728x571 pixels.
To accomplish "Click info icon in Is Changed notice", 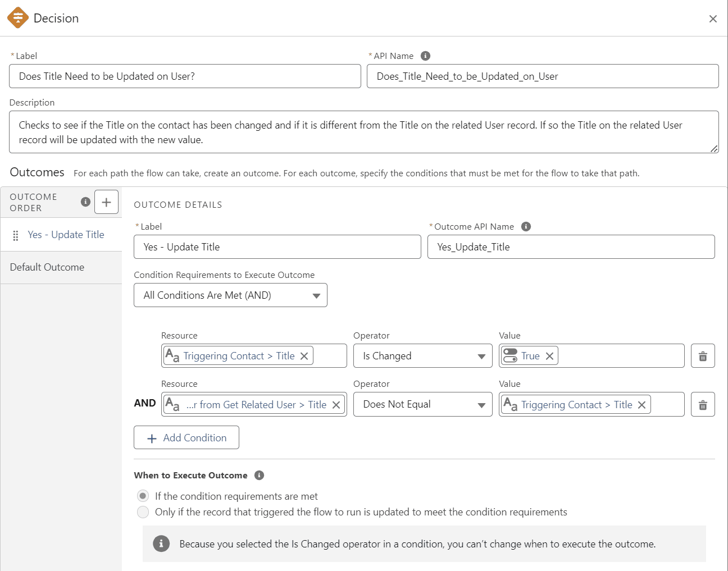I will [x=161, y=543].
